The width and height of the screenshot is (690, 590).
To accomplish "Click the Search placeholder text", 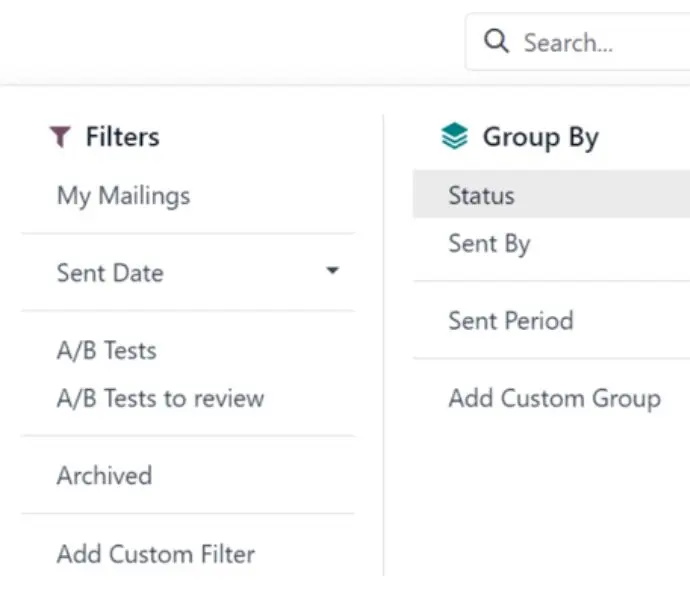I will point(568,43).
